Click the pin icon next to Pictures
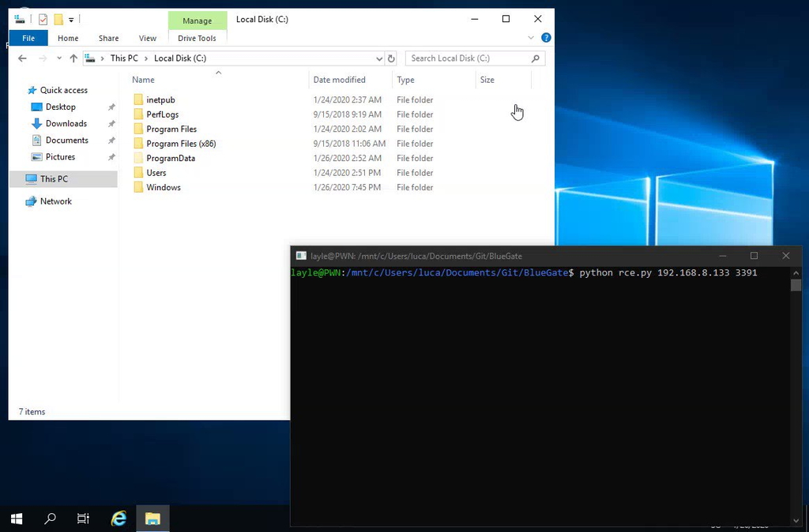 111,157
